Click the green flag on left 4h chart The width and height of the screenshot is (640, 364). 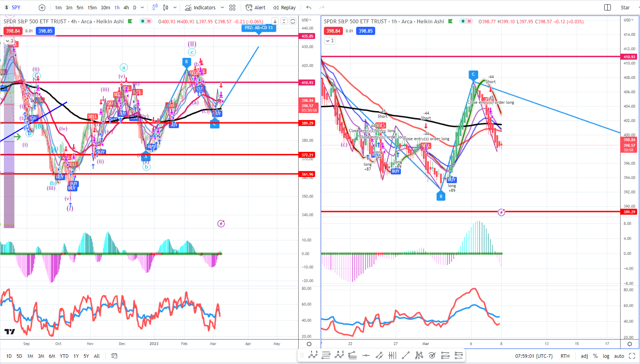coord(130,21)
